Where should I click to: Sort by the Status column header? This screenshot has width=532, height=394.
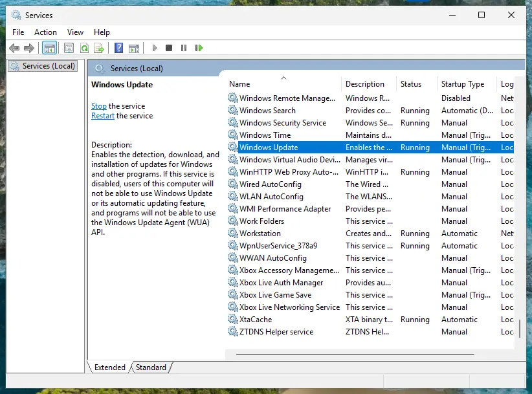(417, 84)
